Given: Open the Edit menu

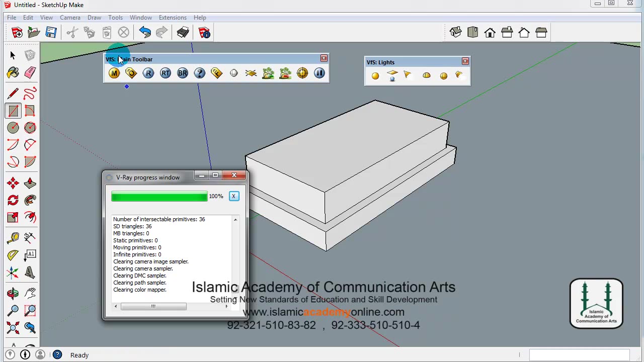Looking at the screenshot, I should [28, 18].
